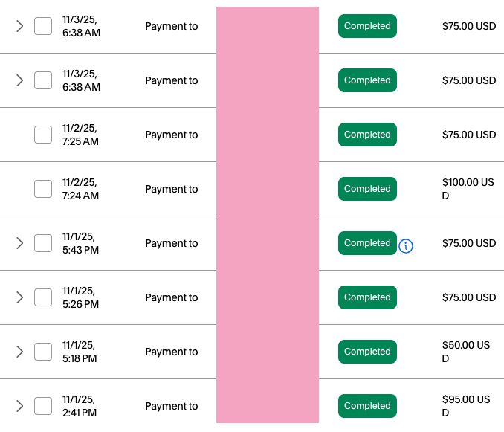
Task: Click Completed status for 11/2/25 7:25 AM payment
Action: (367, 135)
